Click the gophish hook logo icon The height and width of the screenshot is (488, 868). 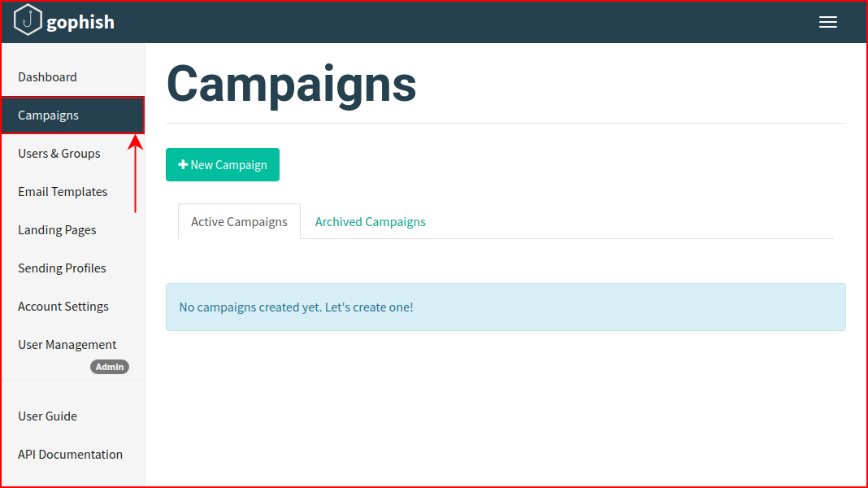point(28,20)
